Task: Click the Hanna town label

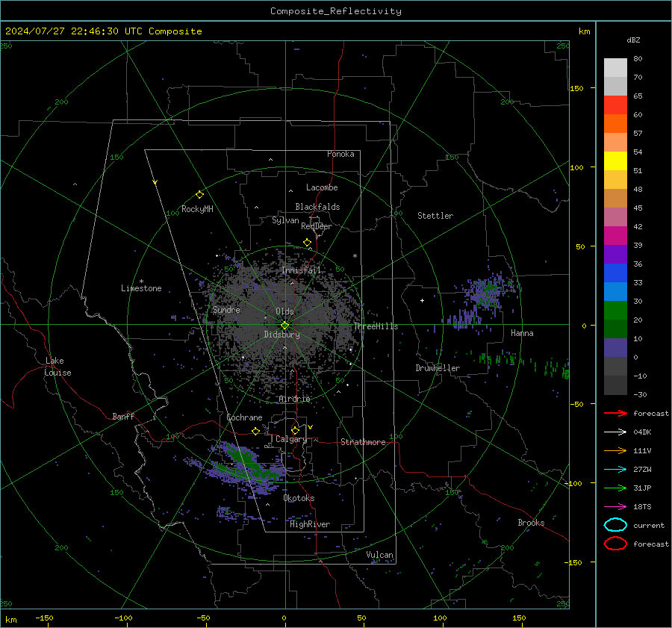Action: tap(522, 333)
